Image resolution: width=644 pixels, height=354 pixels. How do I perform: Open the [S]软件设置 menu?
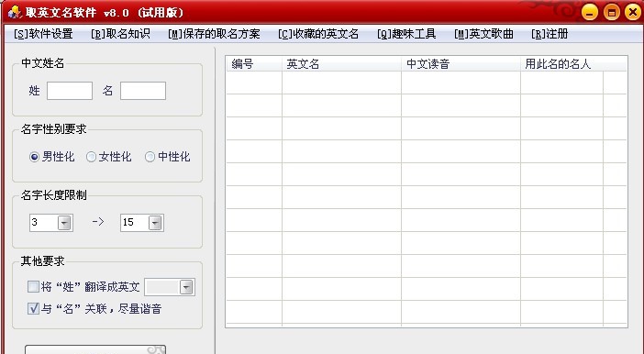pyautogui.click(x=43, y=34)
